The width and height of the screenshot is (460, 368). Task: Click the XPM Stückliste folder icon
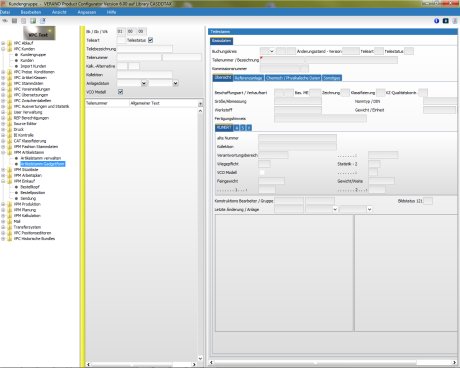[10, 170]
